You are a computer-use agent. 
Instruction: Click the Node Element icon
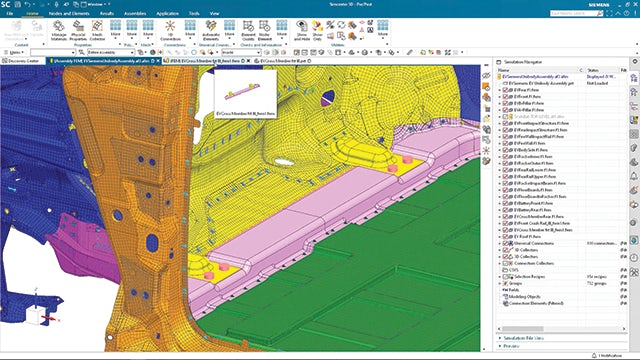(264, 31)
